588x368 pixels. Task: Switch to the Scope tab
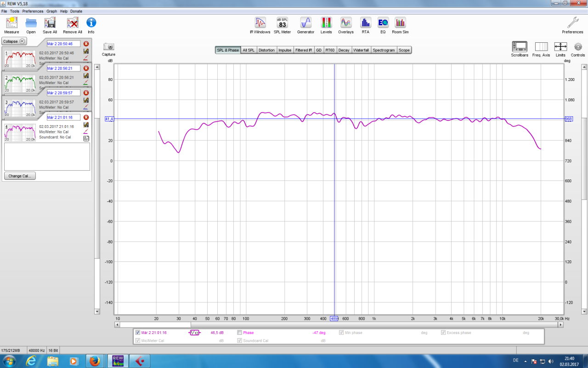404,50
